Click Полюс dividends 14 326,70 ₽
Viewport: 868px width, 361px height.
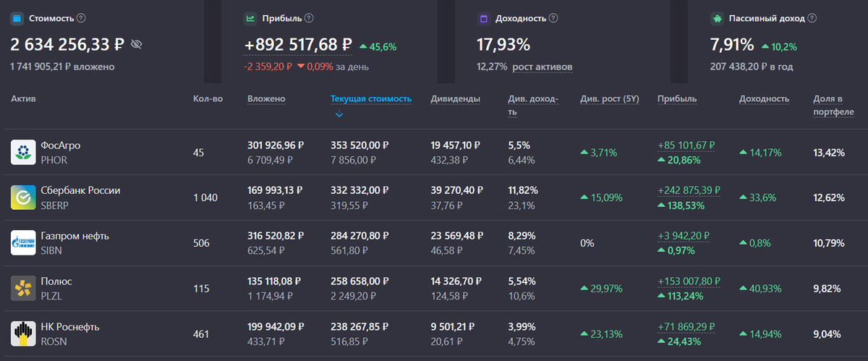coord(458,281)
